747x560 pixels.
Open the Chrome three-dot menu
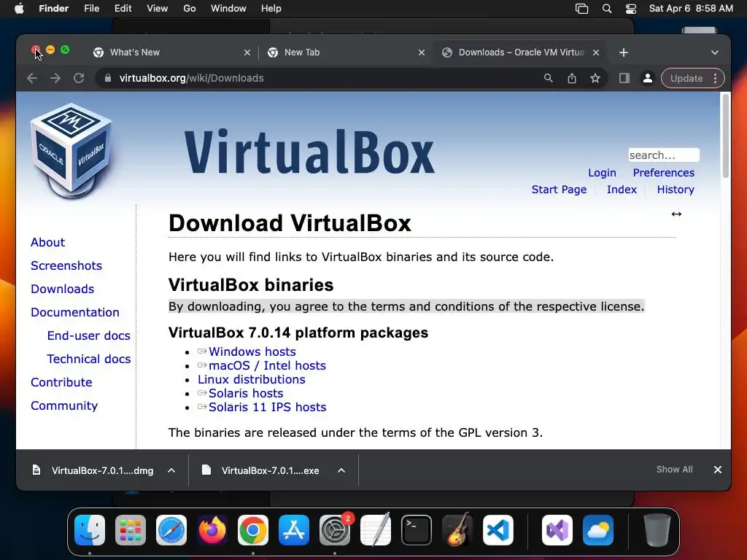(715, 78)
